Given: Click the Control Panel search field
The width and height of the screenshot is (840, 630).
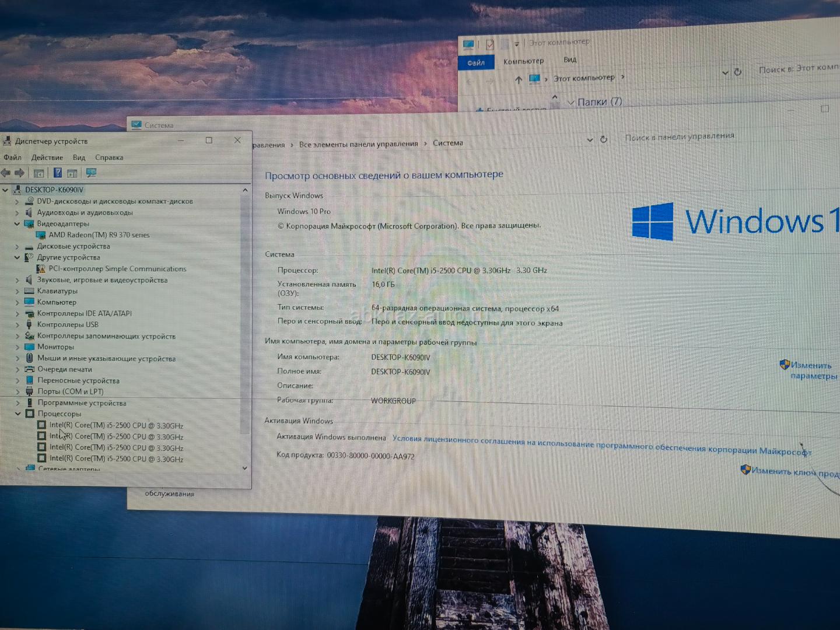Looking at the screenshot, I should pyautogui.click(x=679, y=137).
